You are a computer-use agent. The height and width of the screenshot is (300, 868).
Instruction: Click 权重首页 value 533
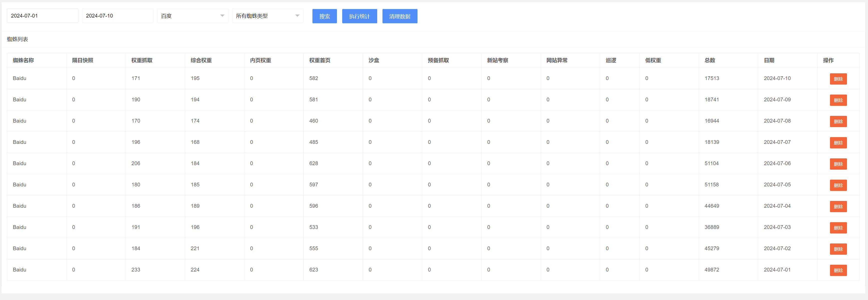tap(314, 227)
